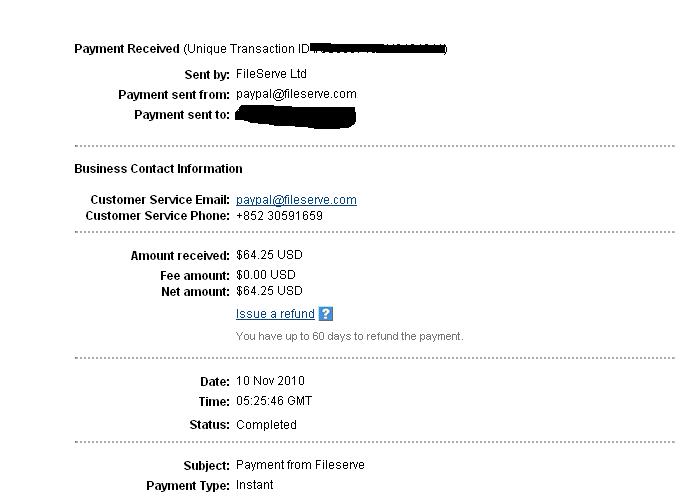Click the Customer Service Email label
This screenshot has height=500, width=689.
[160, 200]
